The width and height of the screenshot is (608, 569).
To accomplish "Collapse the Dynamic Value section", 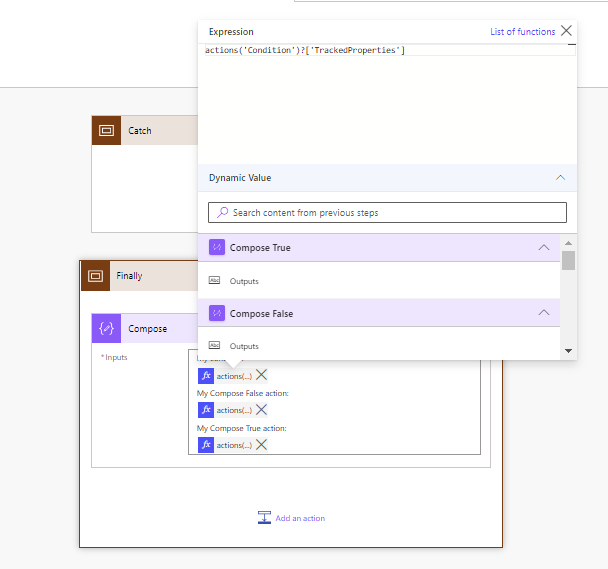I will 560,178.
